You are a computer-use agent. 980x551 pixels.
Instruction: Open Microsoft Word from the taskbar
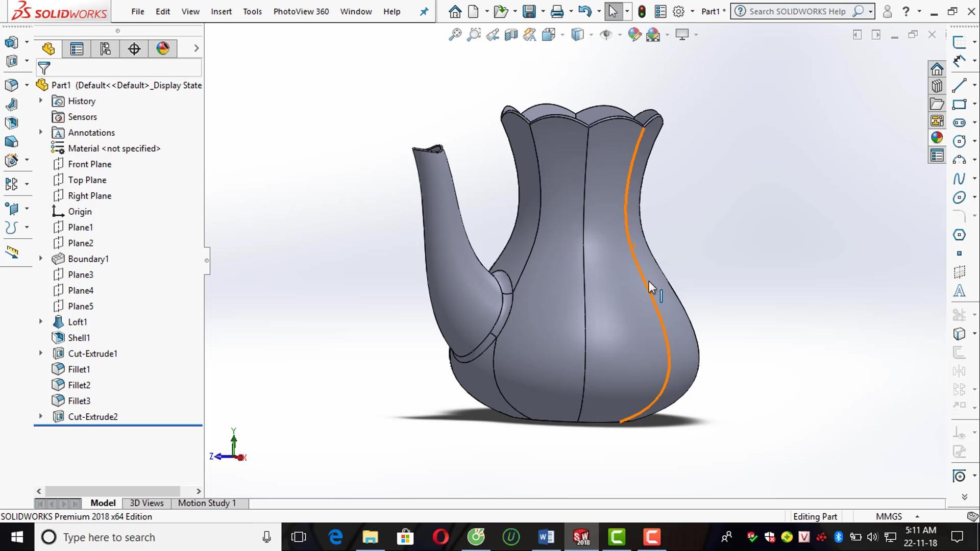click(x=546, y=537)
